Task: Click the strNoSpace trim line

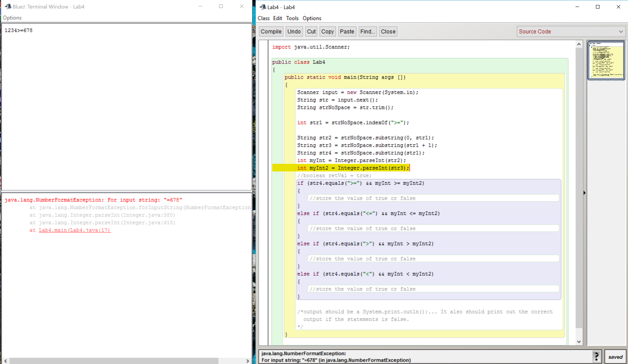Action: (345, 108)
